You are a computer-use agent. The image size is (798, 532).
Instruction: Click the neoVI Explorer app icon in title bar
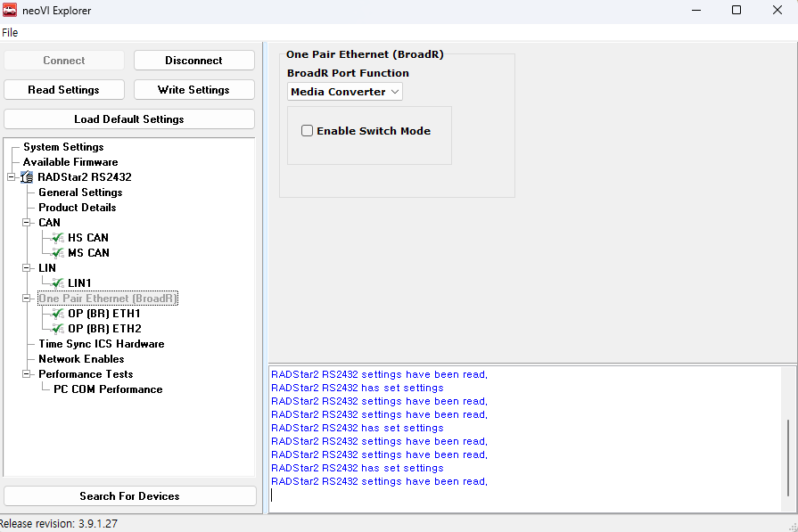tap(10, 10)
